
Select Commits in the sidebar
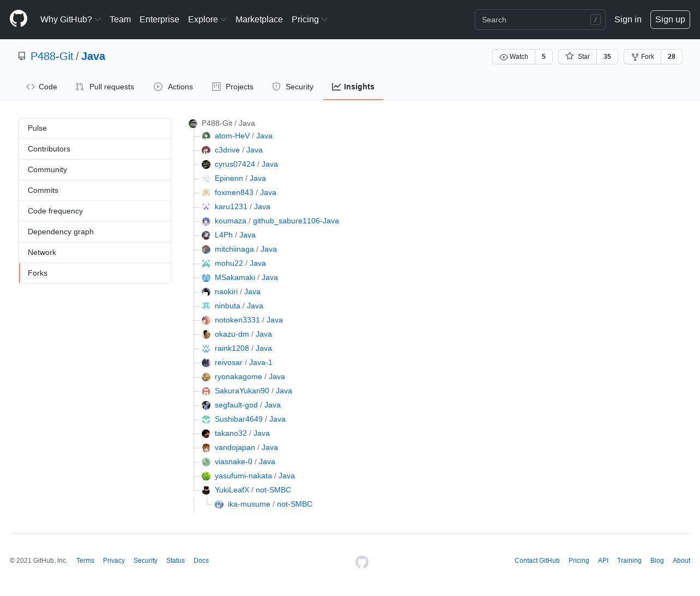click(95, 191)
